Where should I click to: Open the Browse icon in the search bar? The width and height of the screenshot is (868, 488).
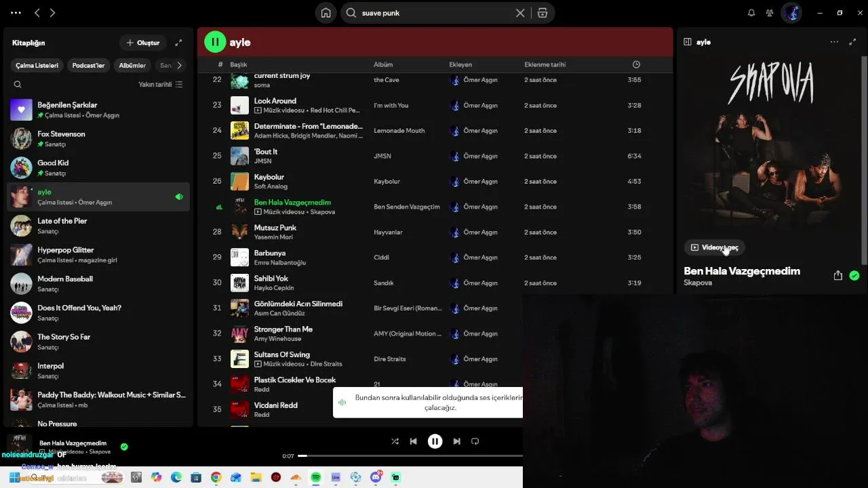coord(542,13)
